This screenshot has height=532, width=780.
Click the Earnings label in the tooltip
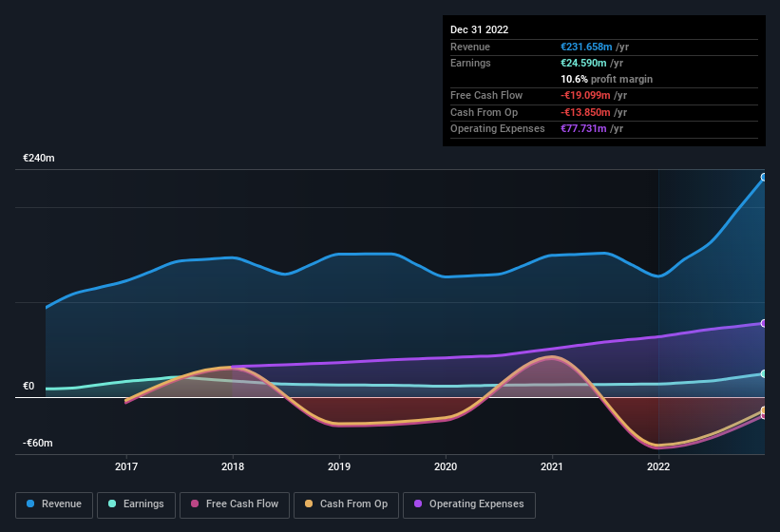(470, 63)
